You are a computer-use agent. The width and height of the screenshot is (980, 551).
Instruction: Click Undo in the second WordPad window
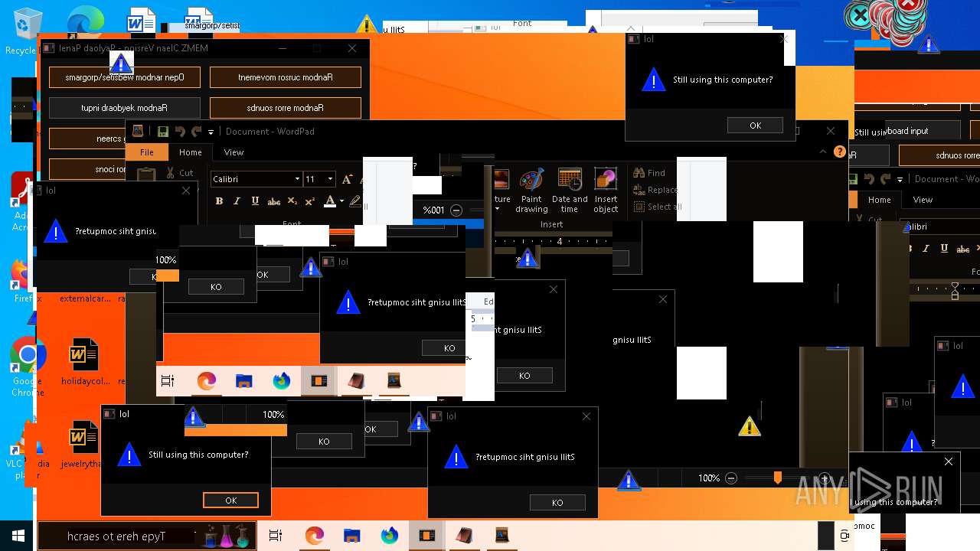tap(869, 179)
